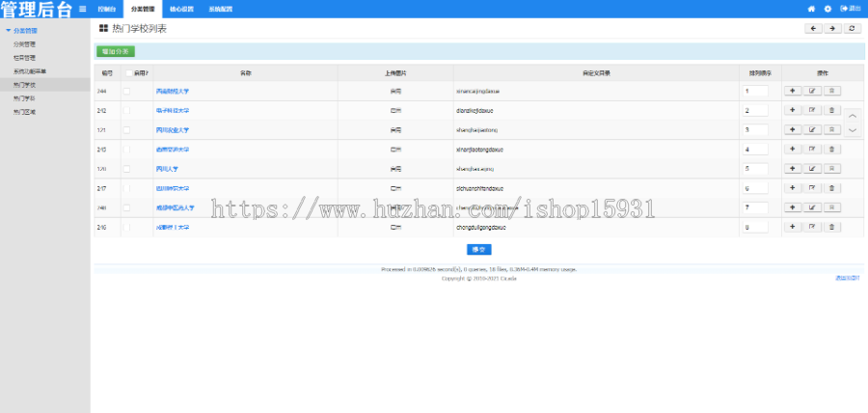Click the scroll-up chevron at right edge
This screenshot has height=413, width=868.
pos(853,116)
